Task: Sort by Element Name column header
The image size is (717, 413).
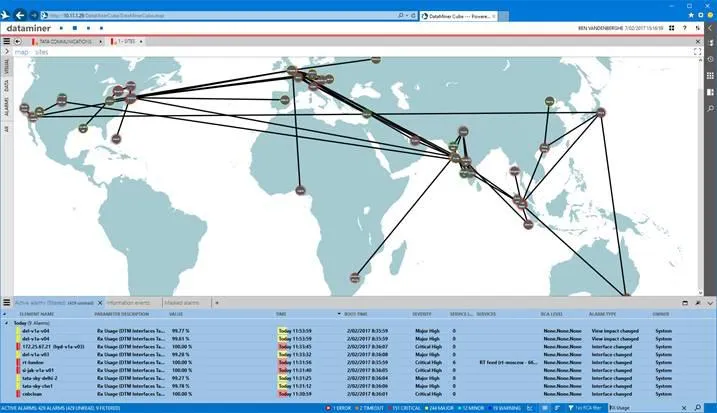Action: (x=37, y=314)
